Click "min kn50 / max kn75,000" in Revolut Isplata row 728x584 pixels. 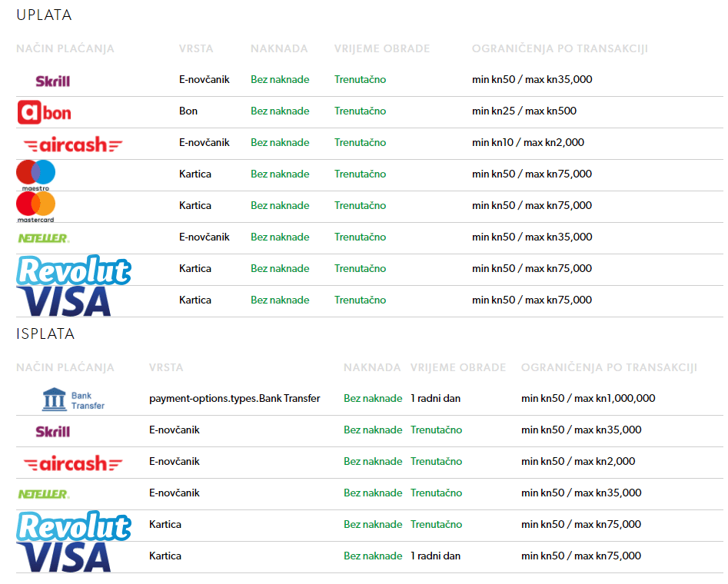581,524
